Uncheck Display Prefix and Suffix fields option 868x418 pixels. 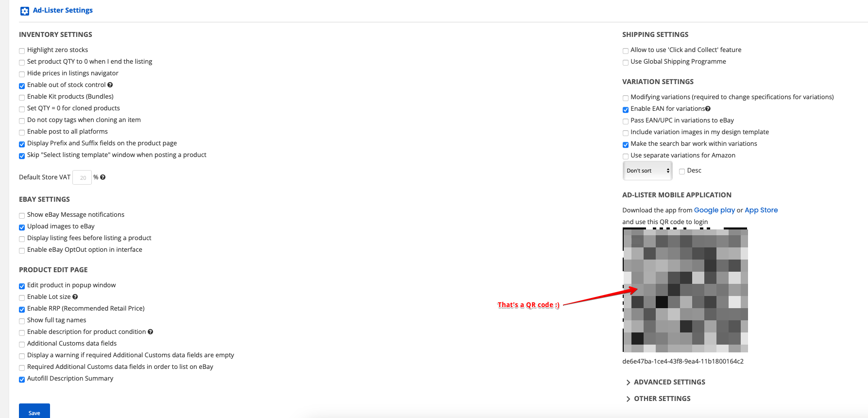tap(22, 144)
